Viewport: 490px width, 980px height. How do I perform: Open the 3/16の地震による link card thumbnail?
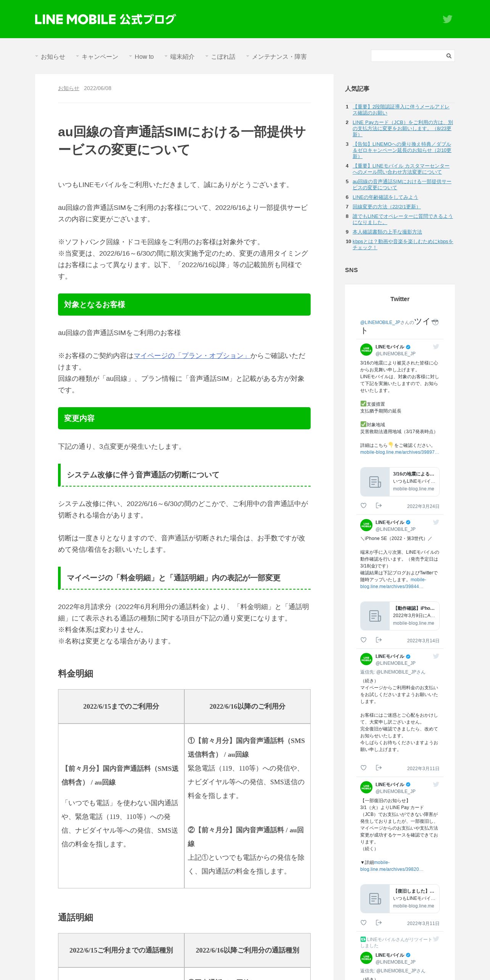point(375,482)
